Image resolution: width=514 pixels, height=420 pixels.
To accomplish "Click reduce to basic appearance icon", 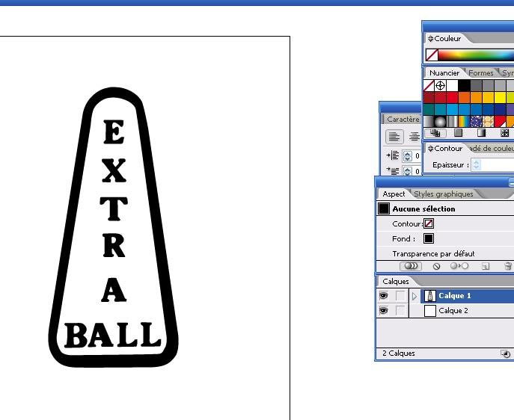I will pos(459,266).
